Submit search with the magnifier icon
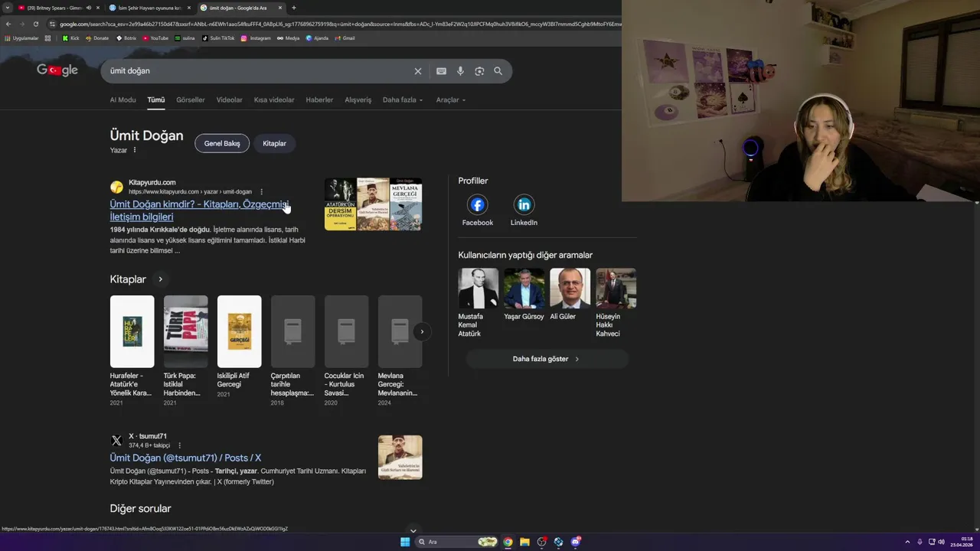Image resolution: width=980 pixels, height=551 pixels. pyautogui.click(x=498, y=71)
